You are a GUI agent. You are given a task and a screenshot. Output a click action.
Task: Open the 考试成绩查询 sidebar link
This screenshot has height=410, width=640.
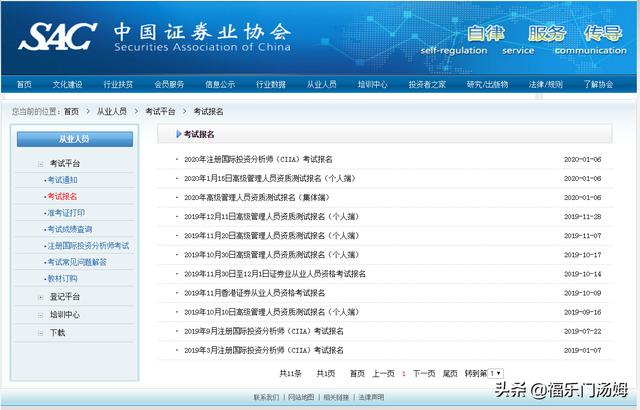pos(70,229)
